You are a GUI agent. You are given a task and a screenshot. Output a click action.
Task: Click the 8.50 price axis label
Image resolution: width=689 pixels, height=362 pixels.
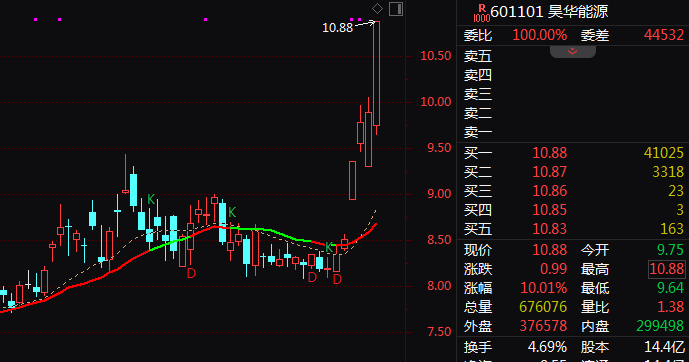tap(439, 240)
